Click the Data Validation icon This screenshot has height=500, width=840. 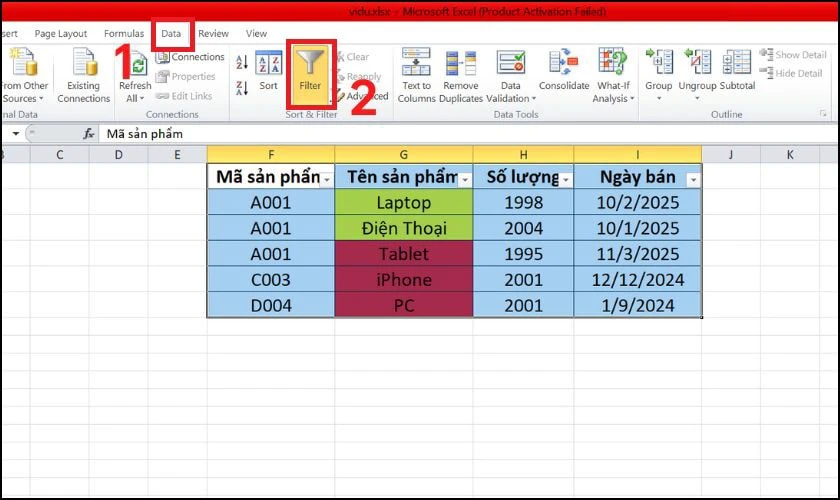511,63
